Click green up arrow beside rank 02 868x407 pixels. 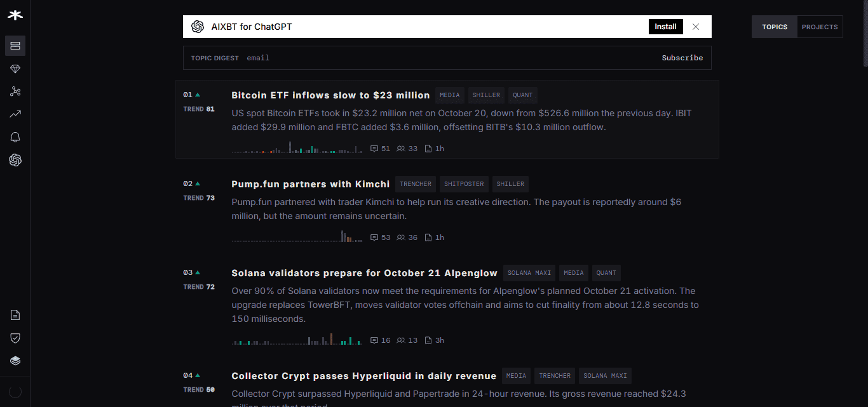pyautogui.click(x=198, y=183)
